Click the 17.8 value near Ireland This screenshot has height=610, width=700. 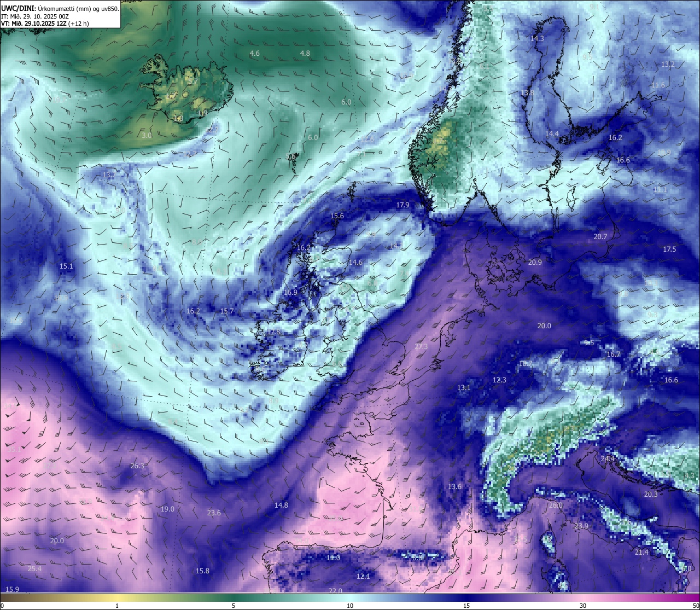tap(273, 332)
